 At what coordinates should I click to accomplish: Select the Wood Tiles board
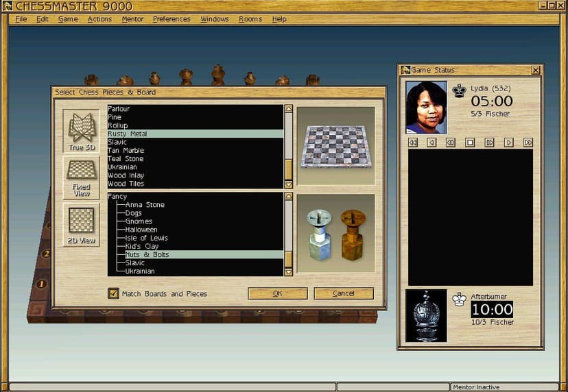(196, 184)
